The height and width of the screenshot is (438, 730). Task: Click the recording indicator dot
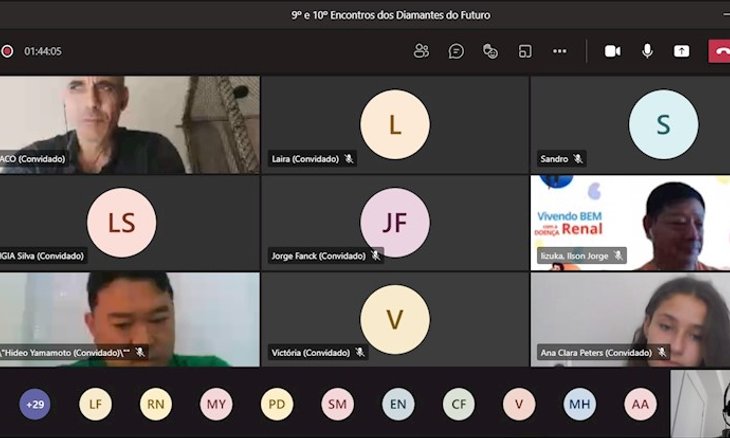(x=7, y=51)
